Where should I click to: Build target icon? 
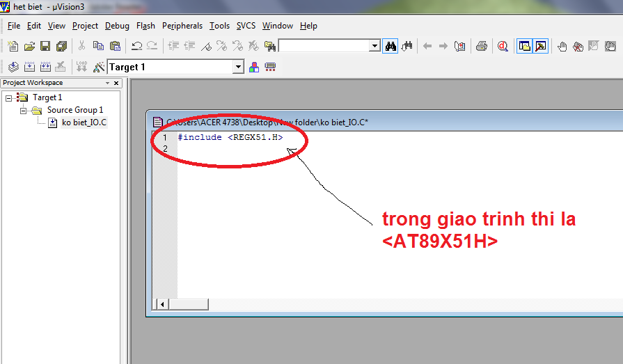(29, 67)
